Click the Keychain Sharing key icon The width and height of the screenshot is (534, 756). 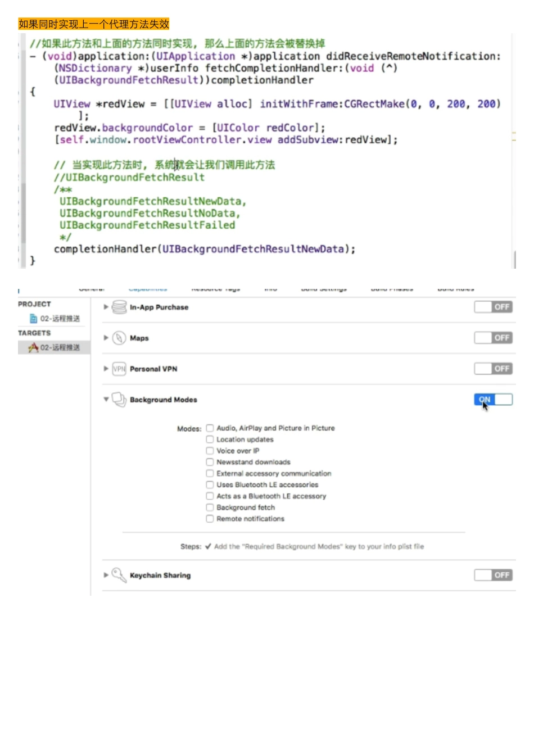point(119,575)
